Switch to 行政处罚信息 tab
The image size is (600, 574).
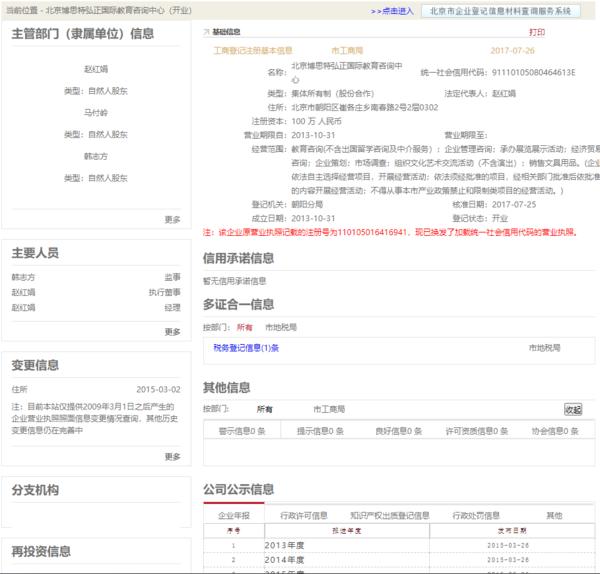(475, 515)
